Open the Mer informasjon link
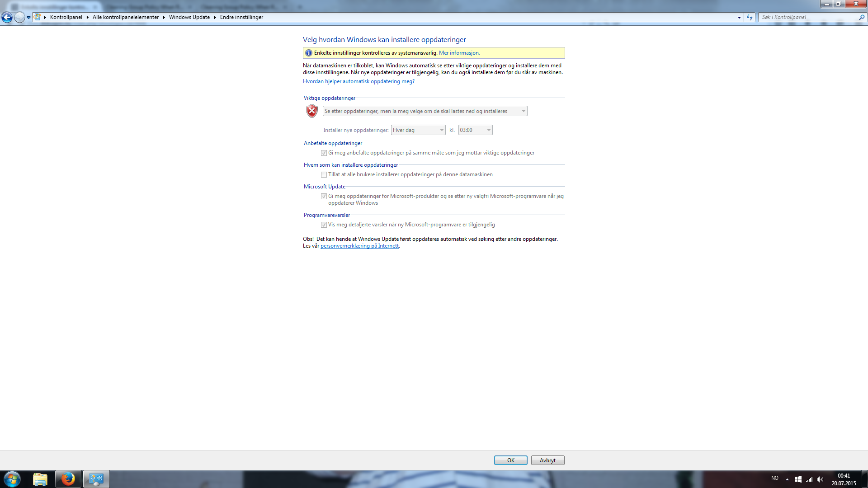868x488 pixels. [x=459, y=53]
